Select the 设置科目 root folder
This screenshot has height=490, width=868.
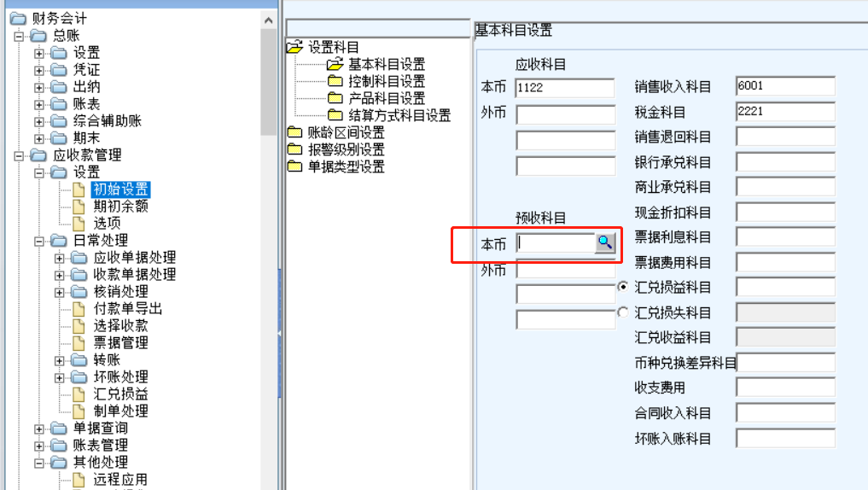333,47
